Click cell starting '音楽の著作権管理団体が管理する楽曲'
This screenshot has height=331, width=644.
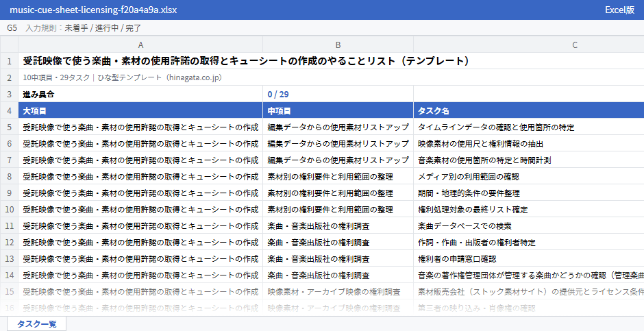click(x=529, y=275)
